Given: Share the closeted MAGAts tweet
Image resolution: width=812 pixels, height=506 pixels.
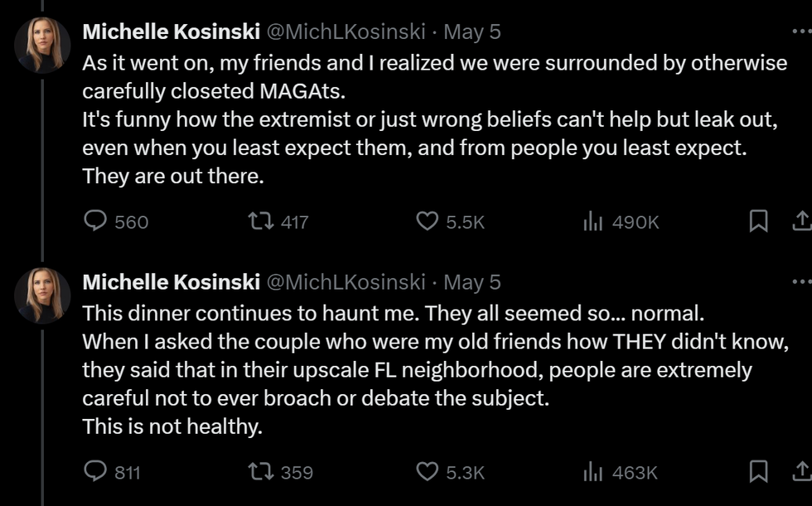Looking at the screenshot, I should coord(801,221).
